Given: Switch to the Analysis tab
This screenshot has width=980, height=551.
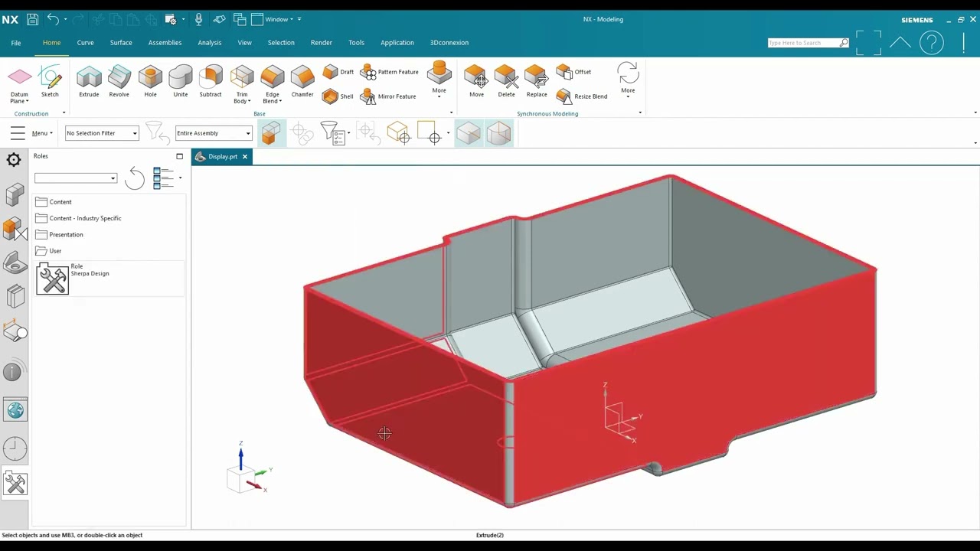Looking at the screenshot, I should (209, 43).
